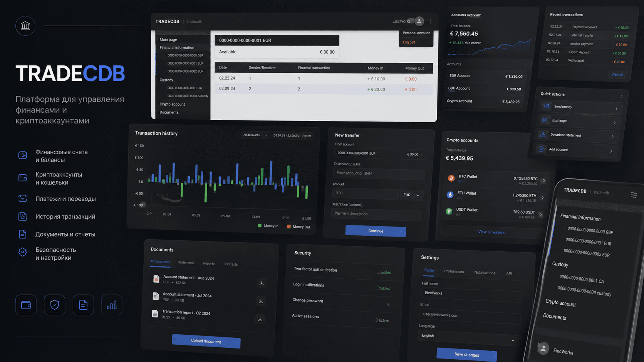Click the Export button in Transaction history
The image size is (644, 362).
307,136
